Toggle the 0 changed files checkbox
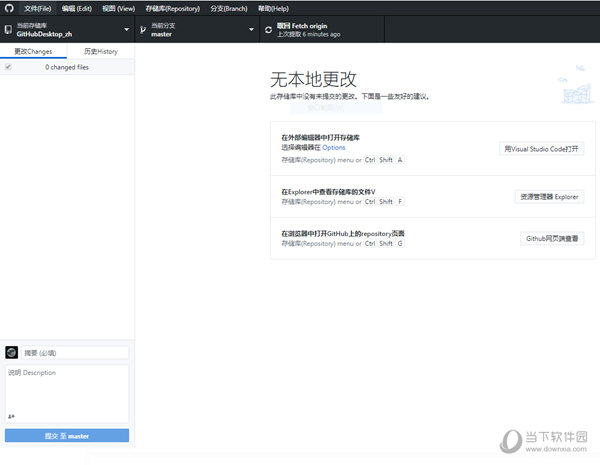 pyautogui.click(x=8, y=67)
